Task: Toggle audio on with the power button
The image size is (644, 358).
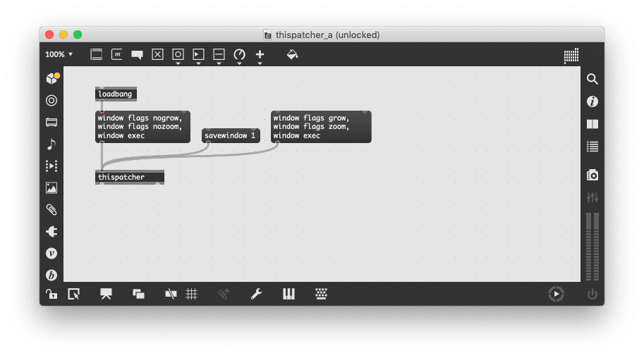Action: (592, 294)
